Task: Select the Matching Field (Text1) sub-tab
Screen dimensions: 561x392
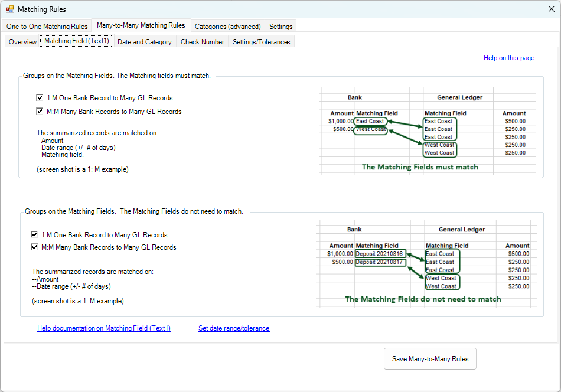Action: pyautogui.click(x=76, y=41)
